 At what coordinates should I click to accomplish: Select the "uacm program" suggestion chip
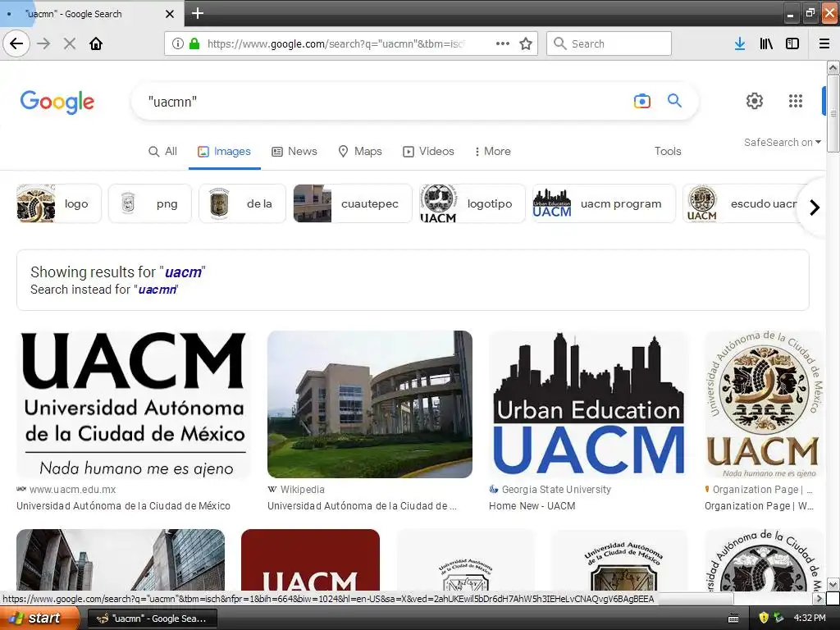[x=604, y=203]
